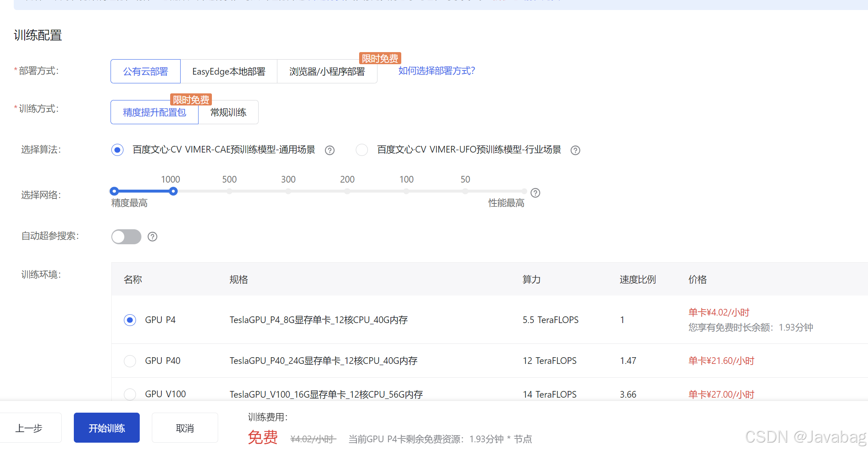
Task: Click the 开始训练 button
Action: (x=106, y=427)
